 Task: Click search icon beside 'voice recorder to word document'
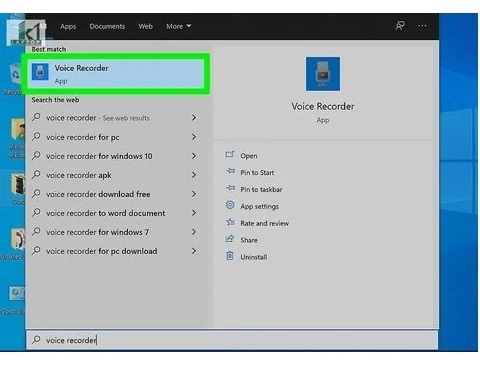(x=36, y=213)
